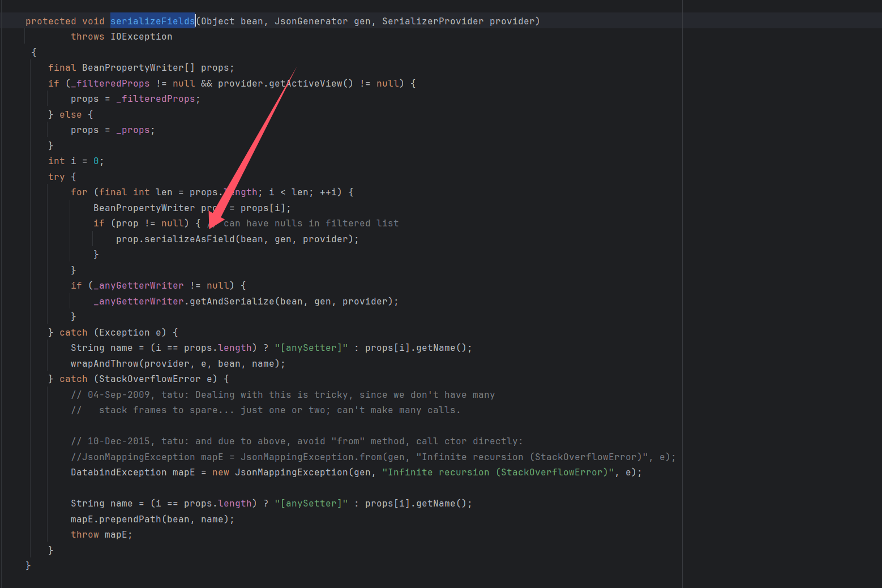Screen dimensions: 882x588
Task: Click the 'stack frames to spare' comment line
Action: [266, 410]
